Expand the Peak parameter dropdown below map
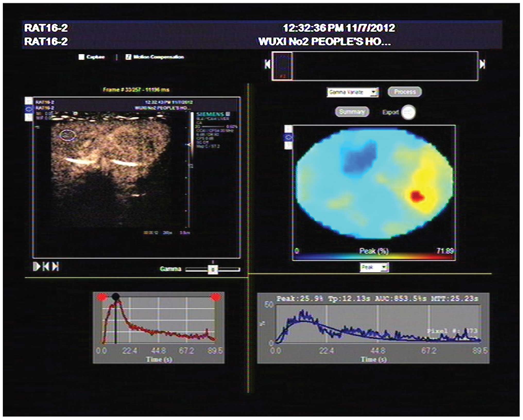The width and height of the screenshot is (523, 420). pos(384,267)
